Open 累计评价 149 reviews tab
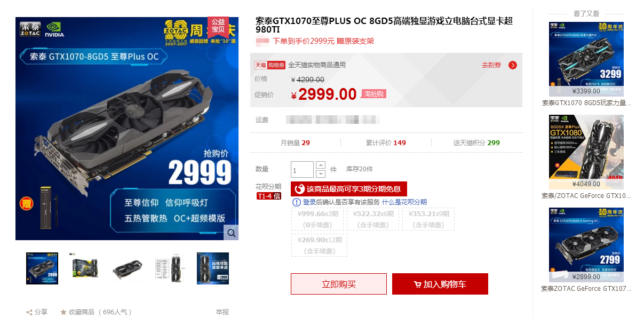 (x=386, y=142)
